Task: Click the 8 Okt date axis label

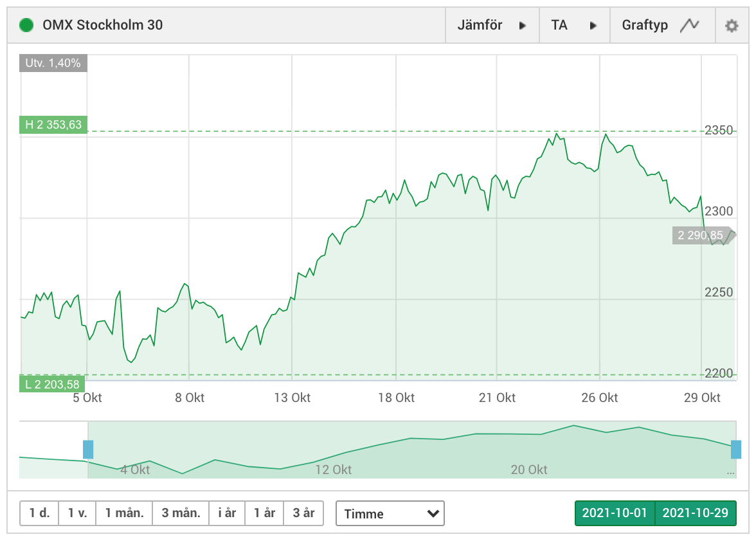Action: point(190,398)
